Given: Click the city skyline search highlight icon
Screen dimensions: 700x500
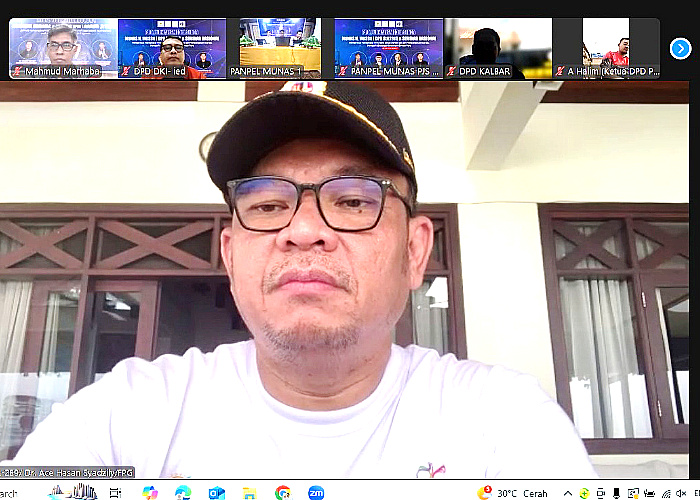Looking at the screenshot, I should coord(74,491).
